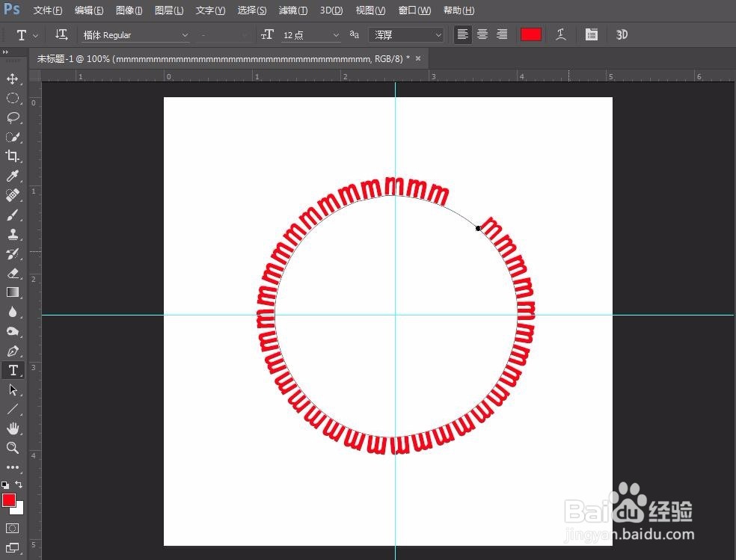Select the Blur tool
The height and width of the screenshot is (560, 736).
[x=13, y=312]
